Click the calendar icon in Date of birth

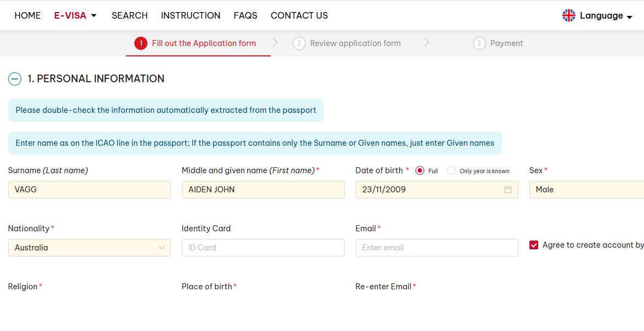508,190
